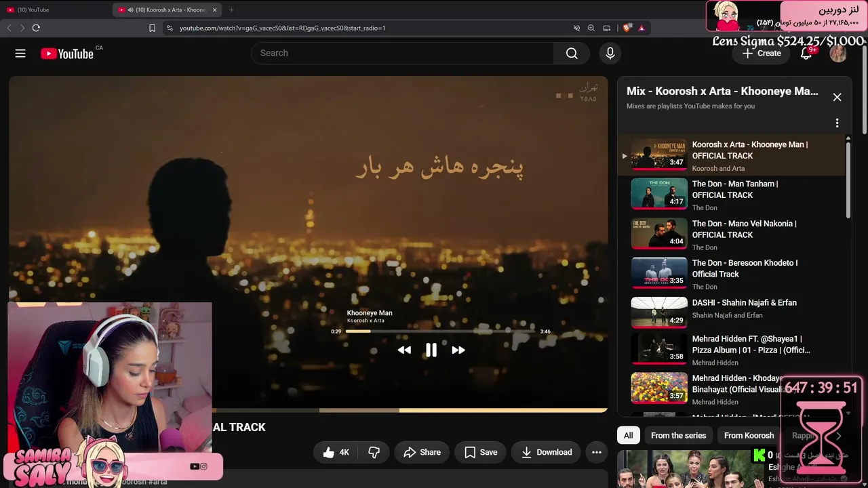The height and width of the screenshot is (488, 868).
Task: Open more video actions (three dots)
Action: [597, 452]
